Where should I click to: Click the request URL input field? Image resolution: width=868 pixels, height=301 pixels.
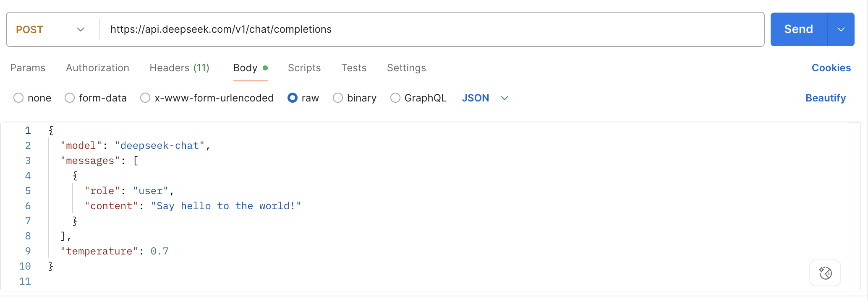(x=420, y=29)
